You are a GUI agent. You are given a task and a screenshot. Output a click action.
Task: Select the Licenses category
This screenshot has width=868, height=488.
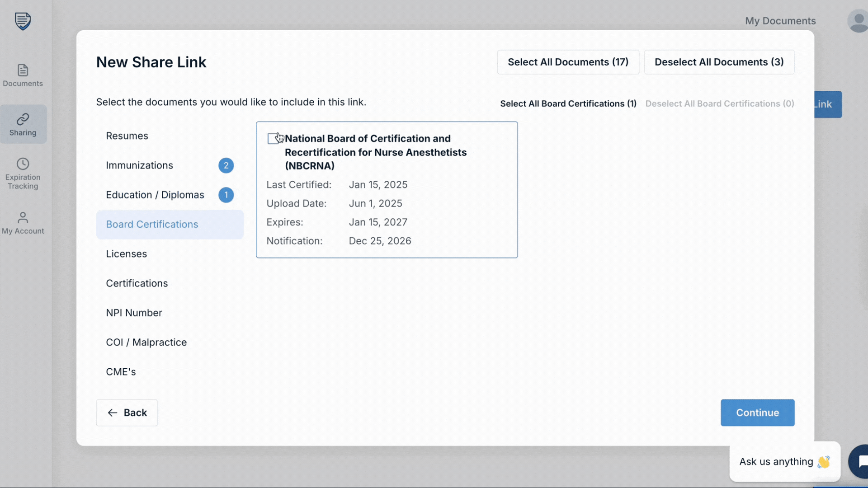[x=170, y=254]
